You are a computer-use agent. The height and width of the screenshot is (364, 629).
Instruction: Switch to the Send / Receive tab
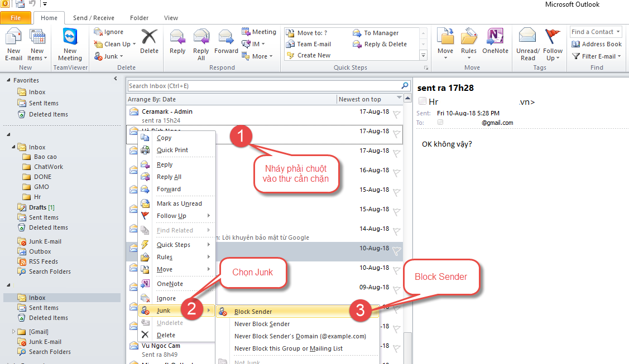93,18
